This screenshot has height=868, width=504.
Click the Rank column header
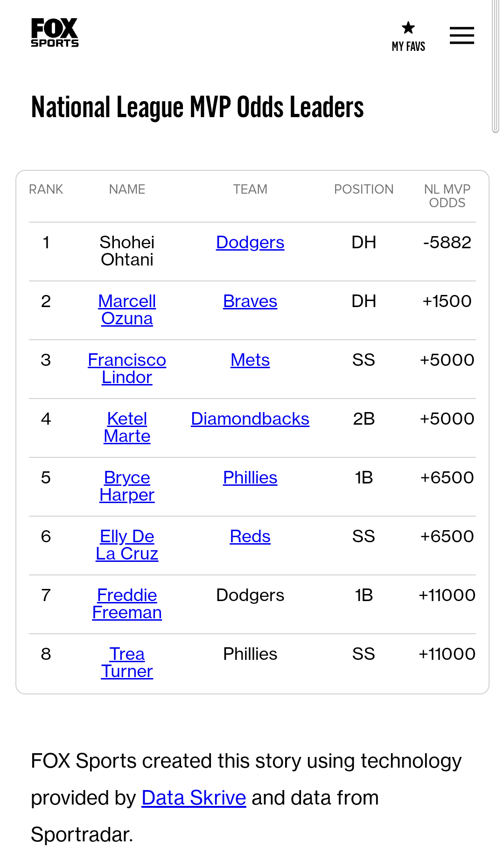pyautogui.click(x=46, y=189)
